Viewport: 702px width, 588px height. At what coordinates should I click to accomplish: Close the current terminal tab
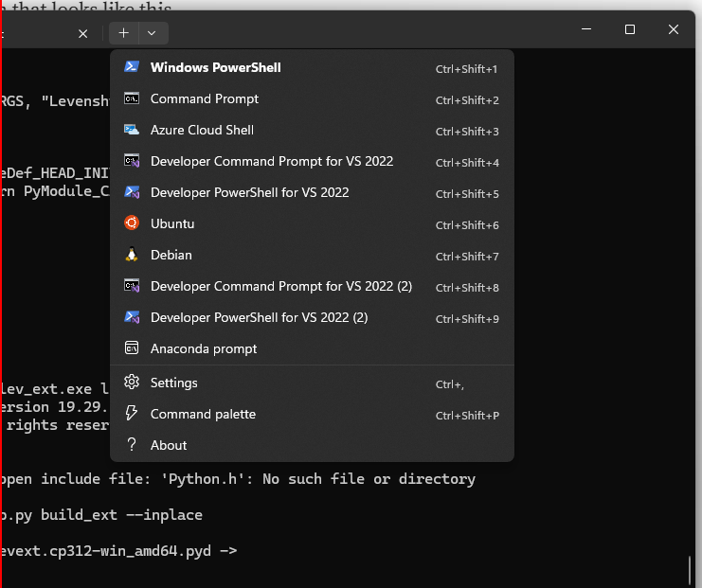(x=82, y=33)
